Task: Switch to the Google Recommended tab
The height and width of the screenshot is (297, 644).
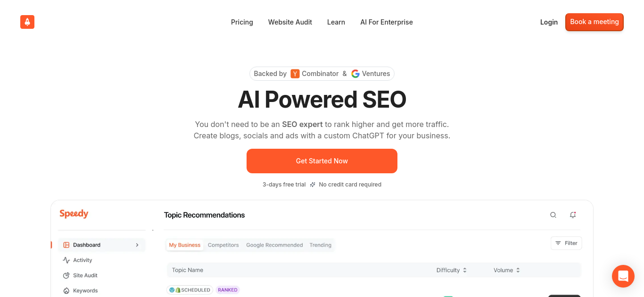Action: pyautogui.click(x=274, y=245)
